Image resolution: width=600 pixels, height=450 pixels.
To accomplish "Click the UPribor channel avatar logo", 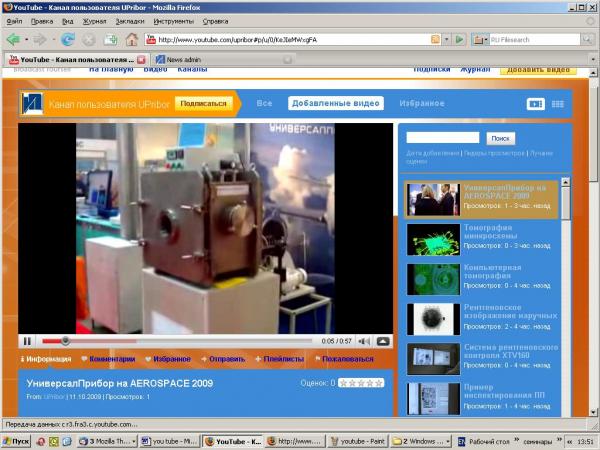I will [32, 103].
